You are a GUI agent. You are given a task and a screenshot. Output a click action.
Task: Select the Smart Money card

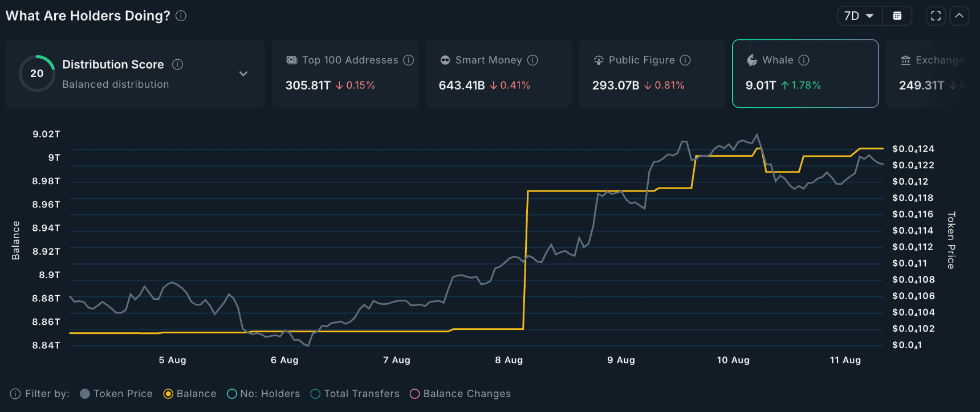click(x=498, y=74)
